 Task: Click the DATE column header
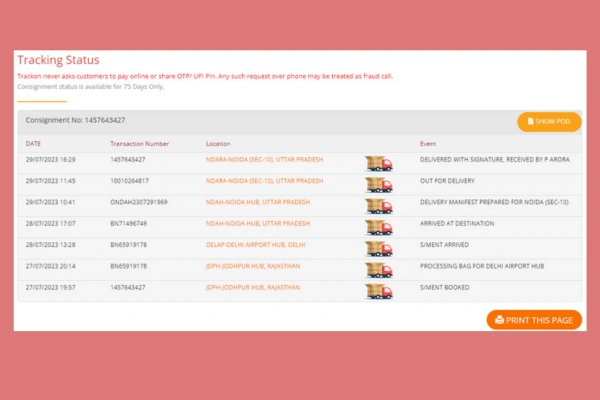[x=34, y=143]
